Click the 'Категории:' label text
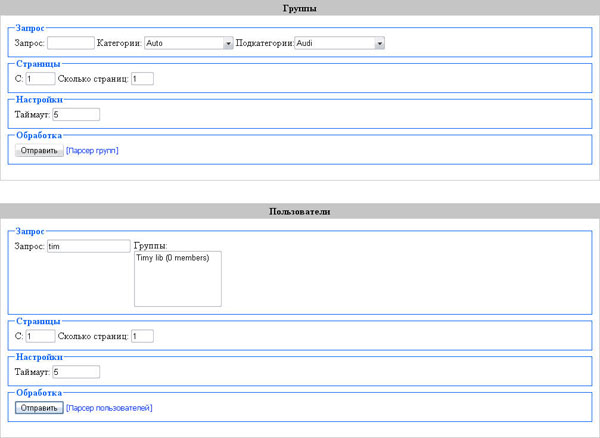 (x=120, y=43)
